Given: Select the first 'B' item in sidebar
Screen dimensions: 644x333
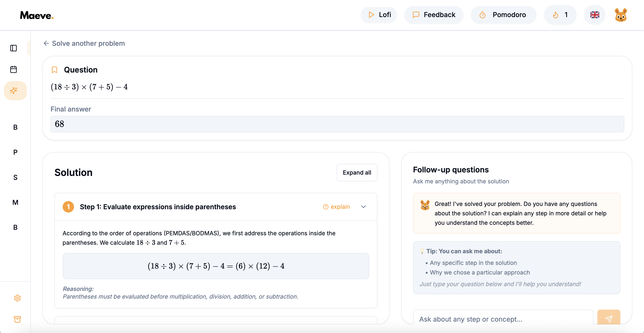Looking at the screenshot, I should pos(15,128).
